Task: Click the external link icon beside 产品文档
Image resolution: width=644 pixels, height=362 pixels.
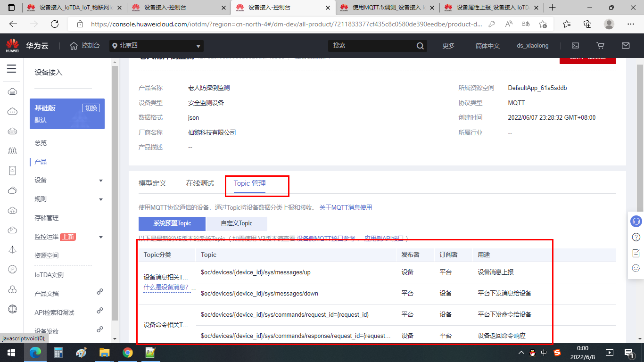Action: coord(100,292)
